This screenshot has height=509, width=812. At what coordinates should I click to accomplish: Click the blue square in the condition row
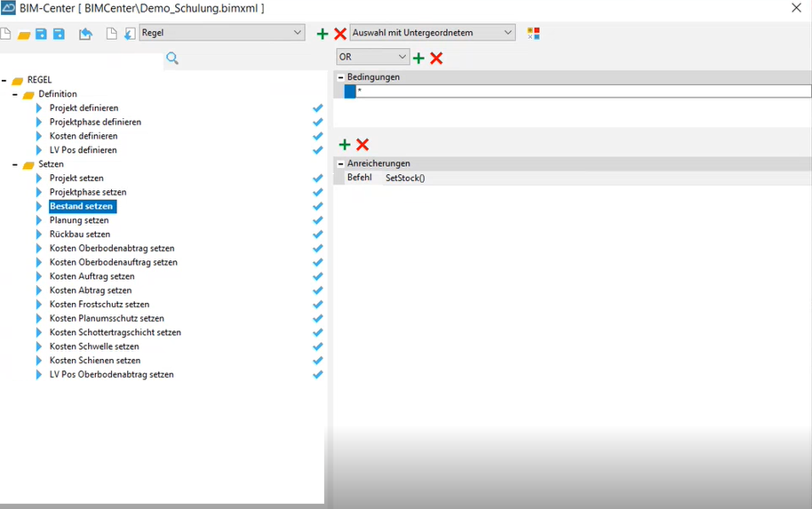pos(350,91)
